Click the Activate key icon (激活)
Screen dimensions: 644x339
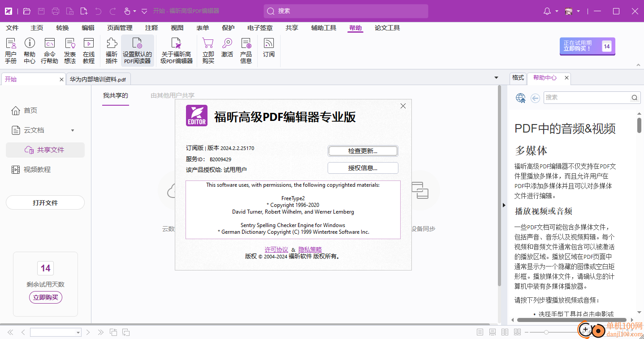pyautogui.click(x=227, y=47)
